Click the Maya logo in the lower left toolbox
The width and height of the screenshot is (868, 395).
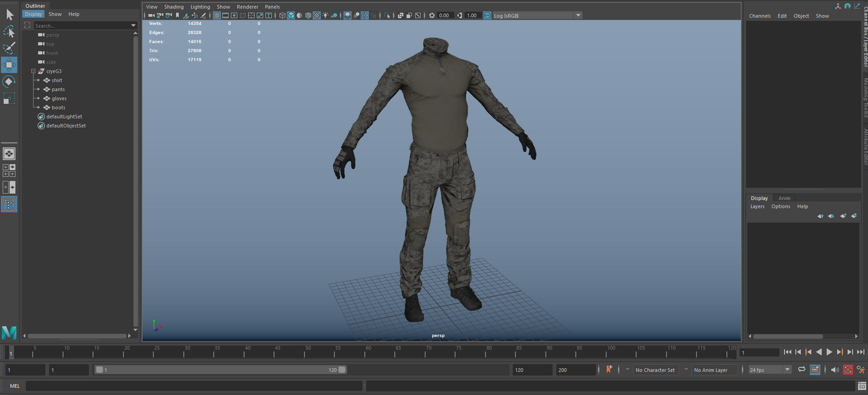[8, 332]
